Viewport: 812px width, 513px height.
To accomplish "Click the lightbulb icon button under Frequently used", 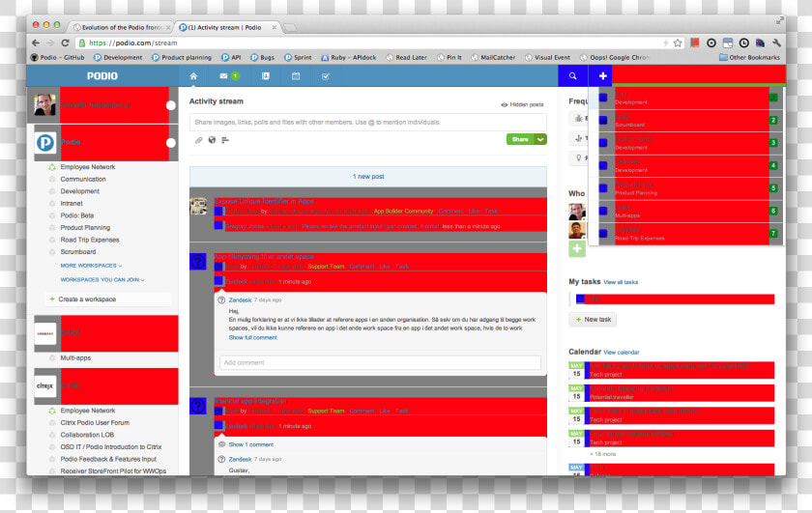I will (578, 157).
